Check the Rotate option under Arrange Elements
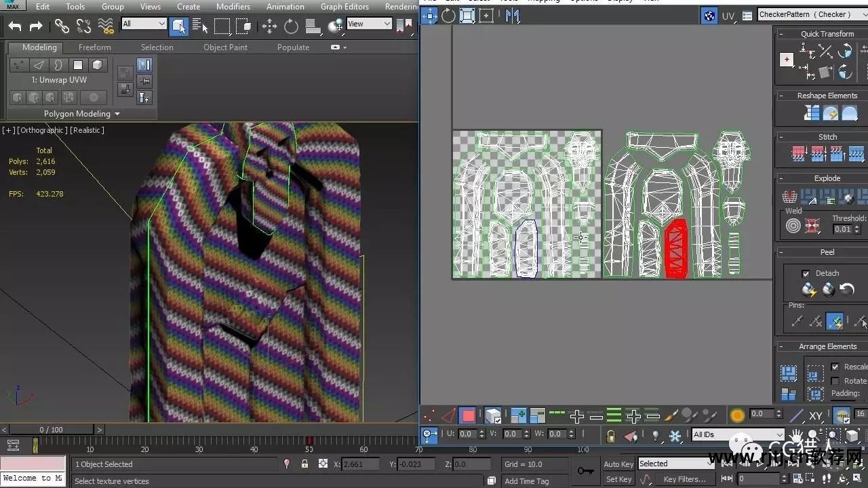 [x=835, y=380]
